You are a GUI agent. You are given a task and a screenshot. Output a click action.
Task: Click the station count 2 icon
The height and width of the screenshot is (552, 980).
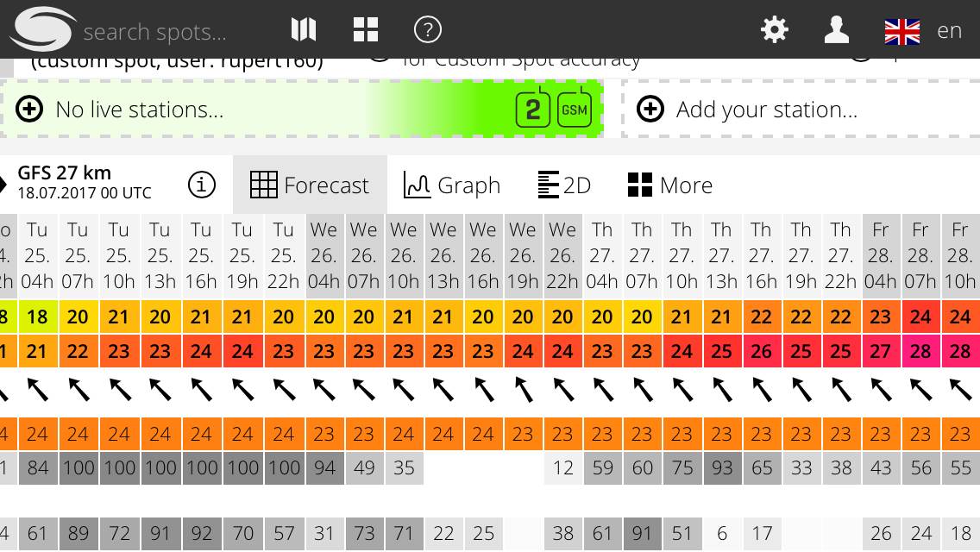pyautogui.click(x=533, y=110)
